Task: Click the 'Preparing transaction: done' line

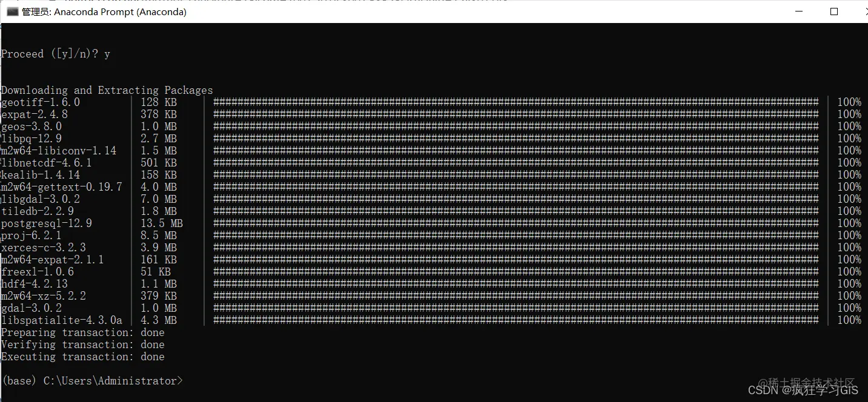Action: pos(83,332)
